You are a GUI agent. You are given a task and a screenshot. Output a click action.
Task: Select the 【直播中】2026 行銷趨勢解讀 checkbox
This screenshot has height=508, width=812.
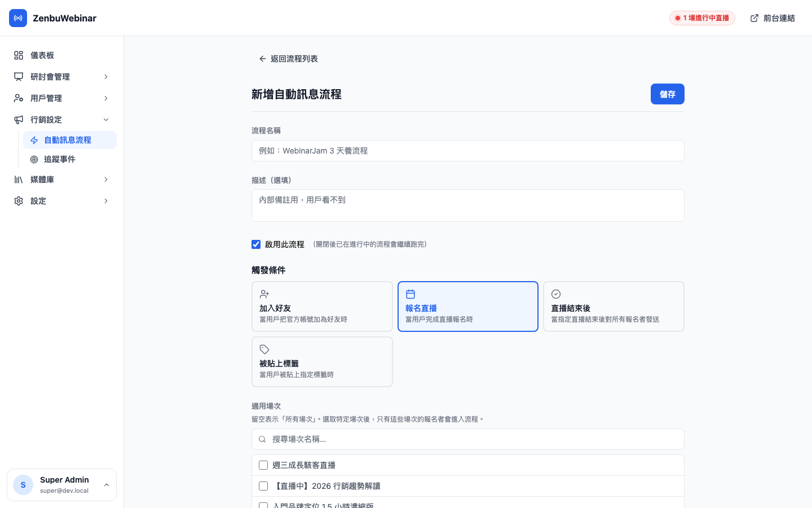(263, 486)
